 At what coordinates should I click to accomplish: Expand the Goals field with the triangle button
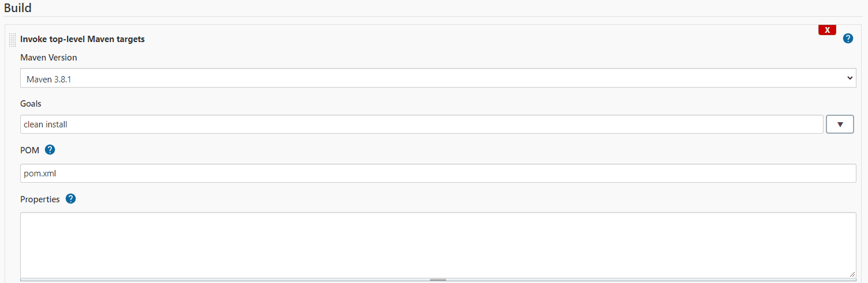click(x=840, y=124)
